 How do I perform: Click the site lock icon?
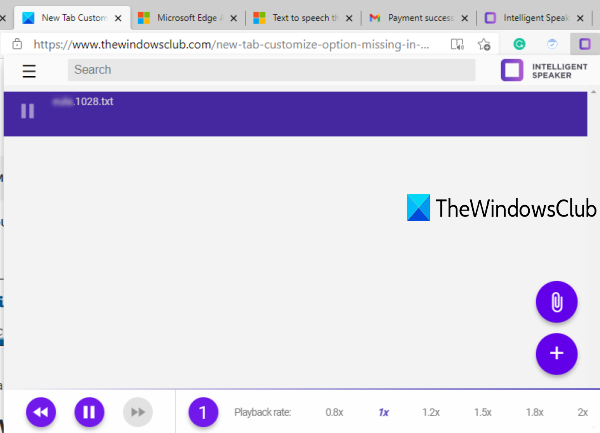coord(17,44)
